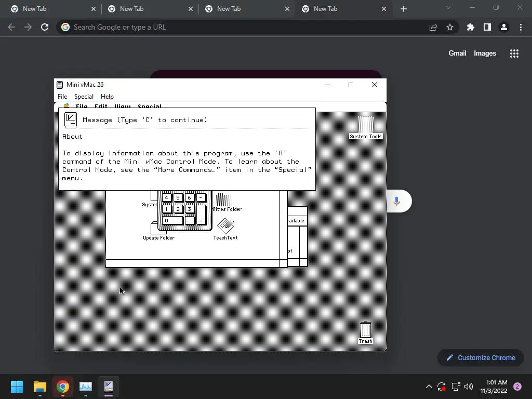This screenshot has height=399, width=532.
Task: Open the volume tray icon
Action: tap(469, 387)
